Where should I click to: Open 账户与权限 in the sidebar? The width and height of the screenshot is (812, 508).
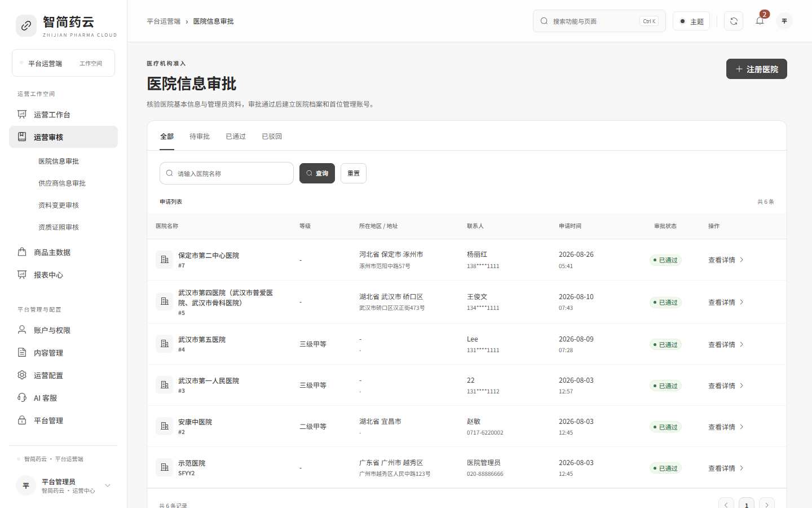click(x=63, y=330)
